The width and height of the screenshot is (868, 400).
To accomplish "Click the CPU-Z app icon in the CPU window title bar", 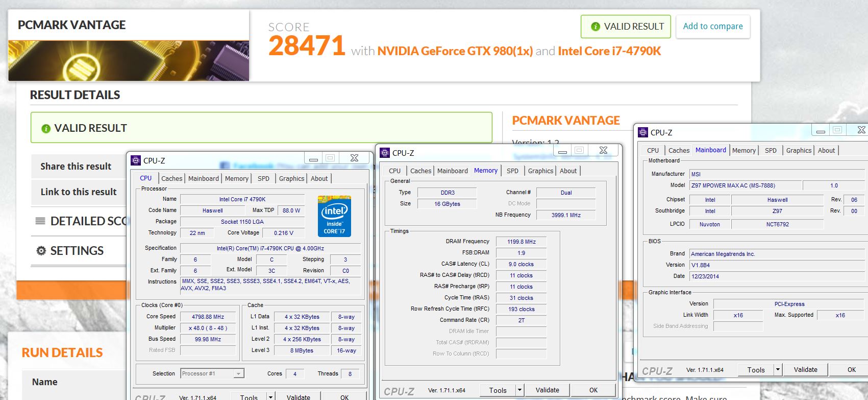I will (136, 160).
